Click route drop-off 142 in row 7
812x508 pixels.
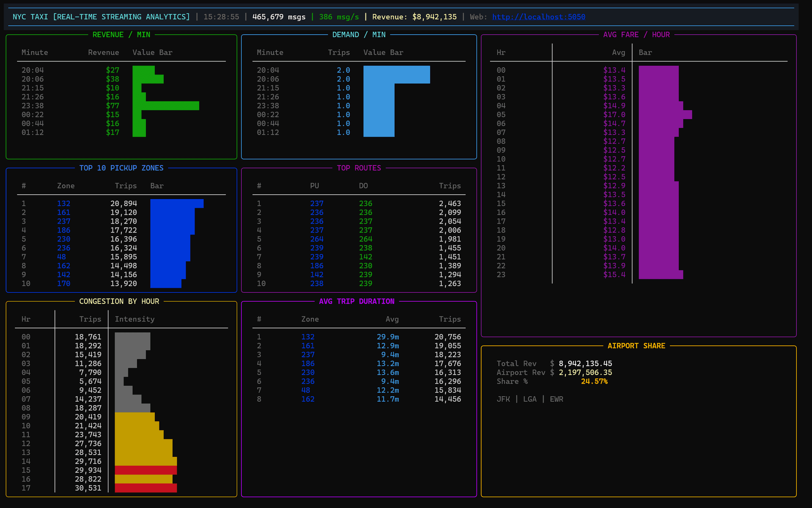pos(366,257)
